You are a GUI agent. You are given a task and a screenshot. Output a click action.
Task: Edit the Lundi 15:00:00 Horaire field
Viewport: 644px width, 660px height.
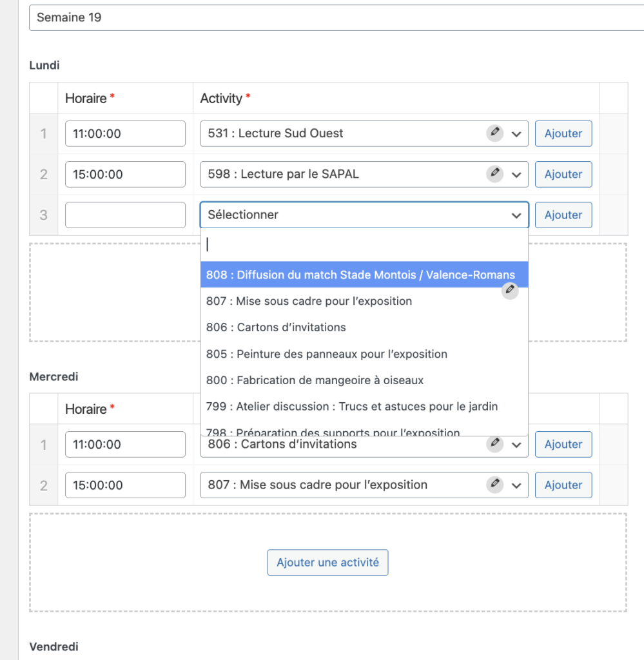click(x=125, y=174)
